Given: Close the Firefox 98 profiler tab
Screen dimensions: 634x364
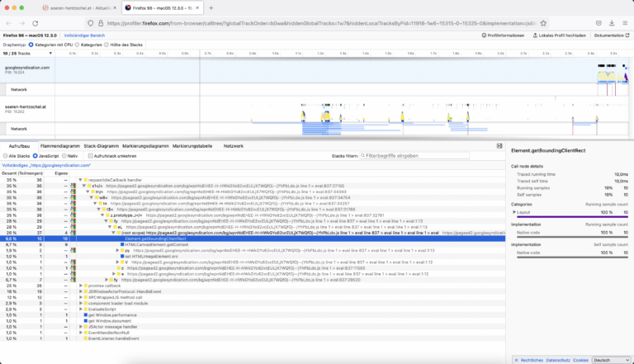Looking at the screenshot, I should pyautogui.click(x=197, y=7).
